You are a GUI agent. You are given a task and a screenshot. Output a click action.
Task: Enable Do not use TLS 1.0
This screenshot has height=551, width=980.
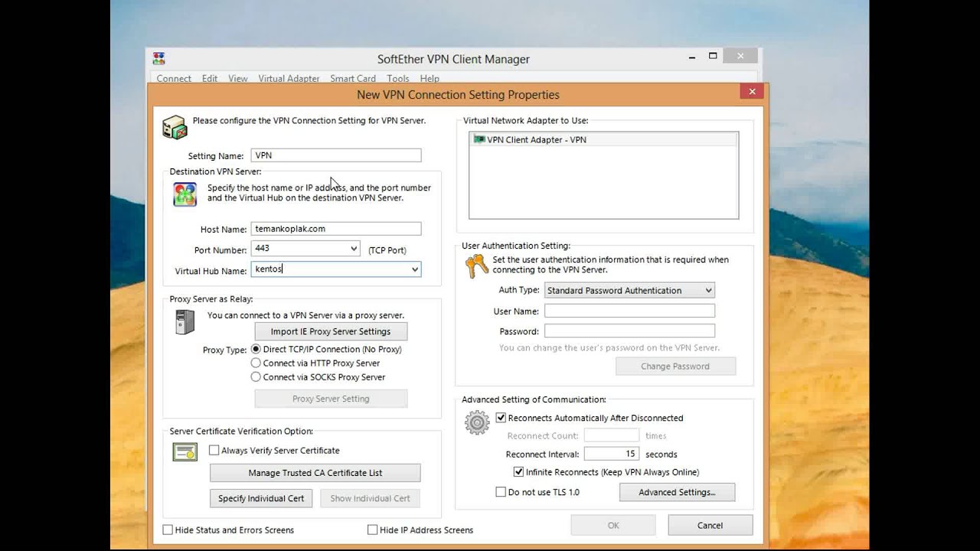pos(501,492)
